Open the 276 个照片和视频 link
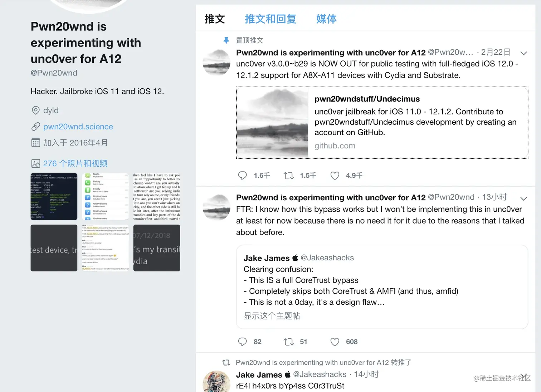The height and width of the screenshot is (392, 541). click(75, 163)
